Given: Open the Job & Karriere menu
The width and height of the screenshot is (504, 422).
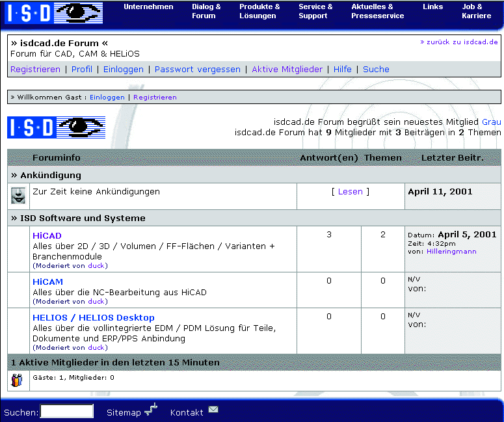Looking at the screenshot, I should tap(476, 11).
